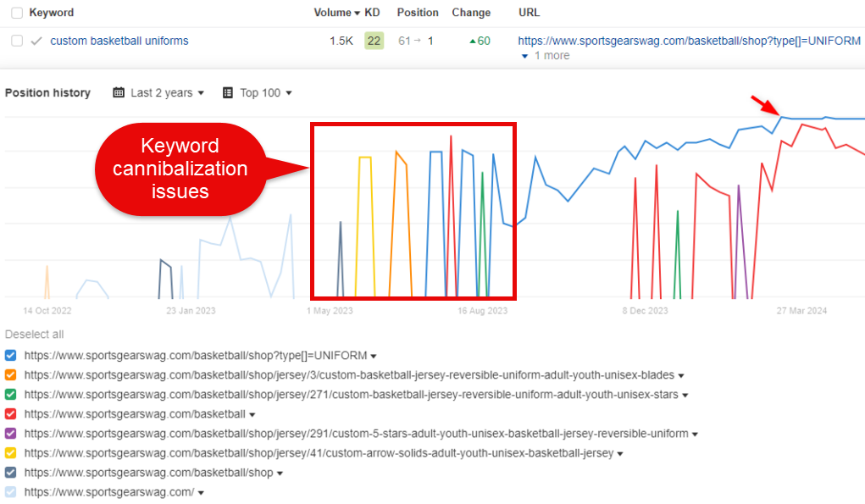Open dropdown arrow after the /basketball URL
865x504 pixels.
coord(252,415)
